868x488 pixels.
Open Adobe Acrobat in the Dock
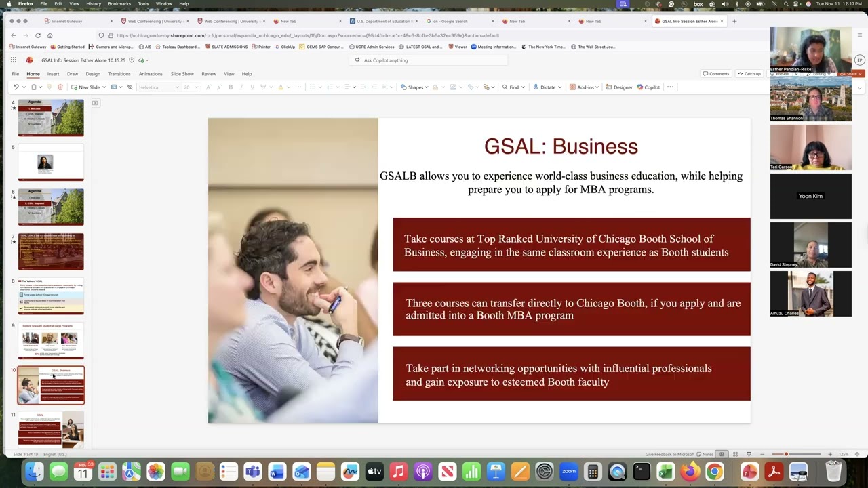tap(774, 471)
